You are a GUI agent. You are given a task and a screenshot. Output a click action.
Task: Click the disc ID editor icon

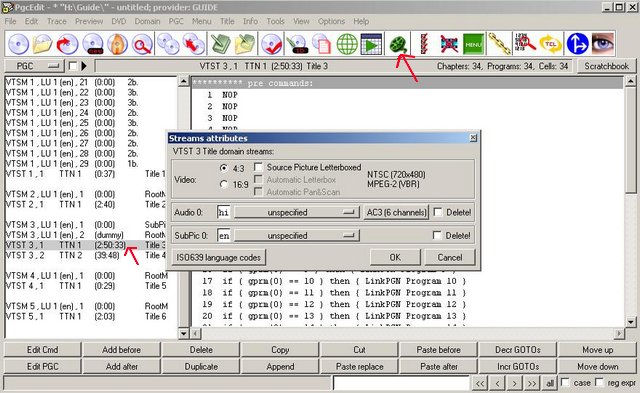pos(297,44)
